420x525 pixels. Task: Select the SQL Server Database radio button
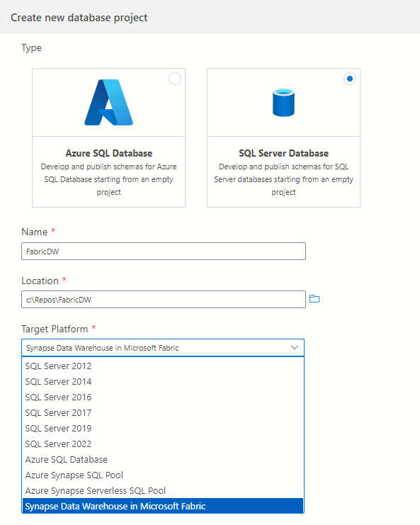click(350, 79)
